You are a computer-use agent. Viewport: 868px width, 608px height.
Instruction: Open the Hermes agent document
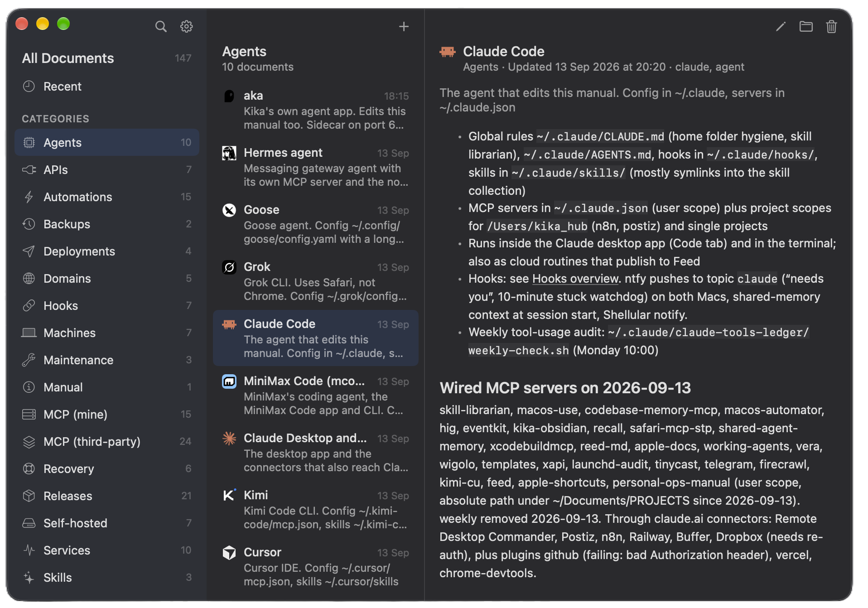[315, 167]
